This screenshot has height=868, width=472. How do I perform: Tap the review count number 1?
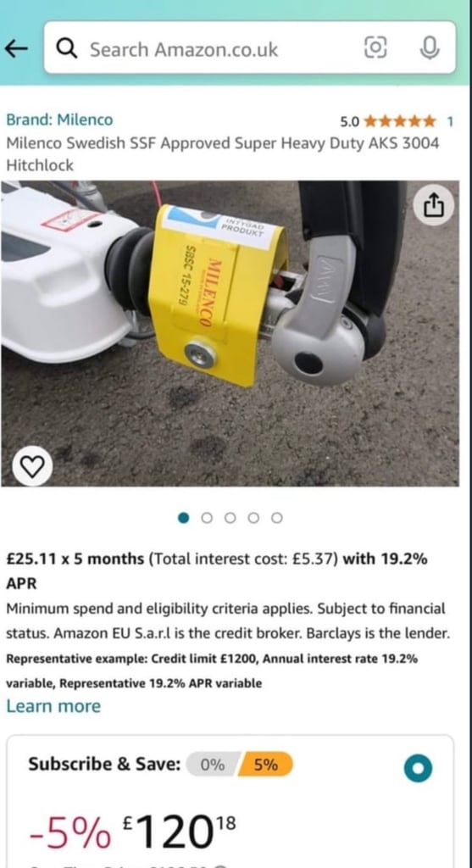[450, 121]
